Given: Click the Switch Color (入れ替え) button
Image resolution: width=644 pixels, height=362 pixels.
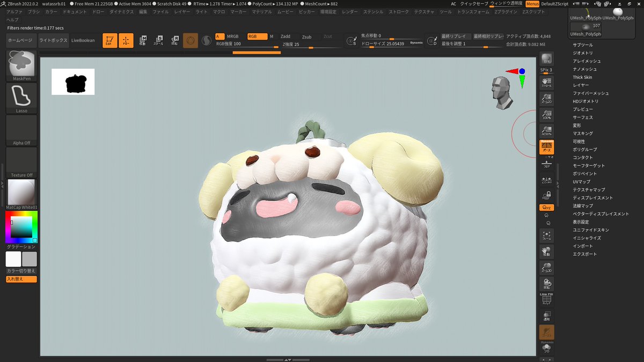Looking at the screenshot, I should pos(21,279).
